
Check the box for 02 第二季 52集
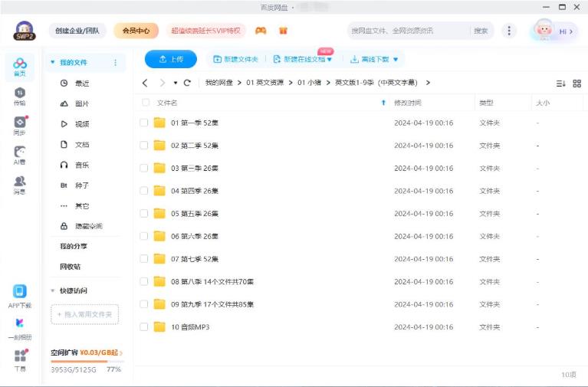(x=143, y=146)
